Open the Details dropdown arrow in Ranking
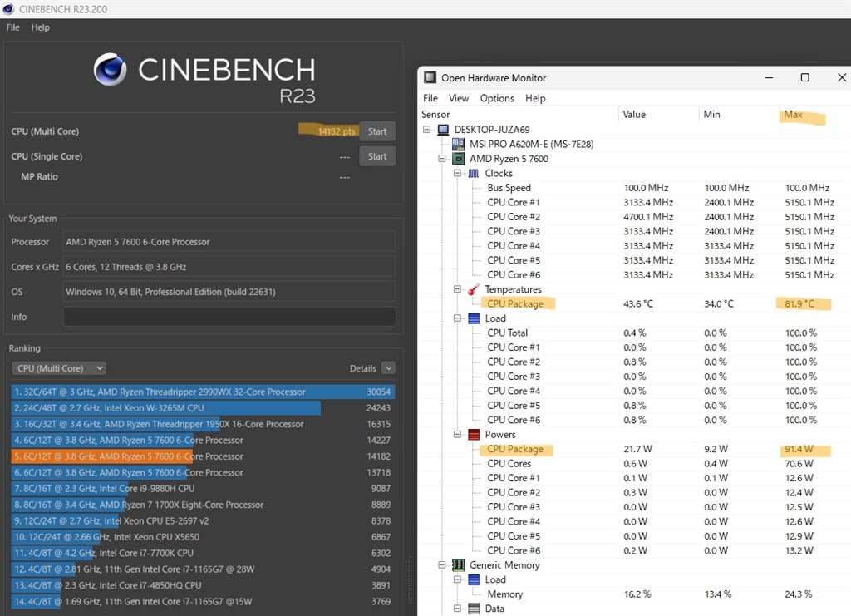The image size is (851, 616). click(388, 368)
